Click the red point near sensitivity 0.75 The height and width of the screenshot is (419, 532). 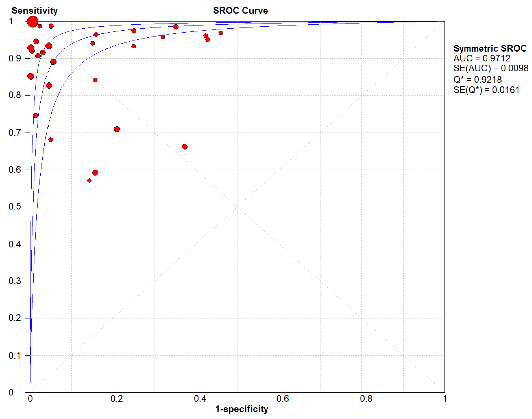point(35,115)
